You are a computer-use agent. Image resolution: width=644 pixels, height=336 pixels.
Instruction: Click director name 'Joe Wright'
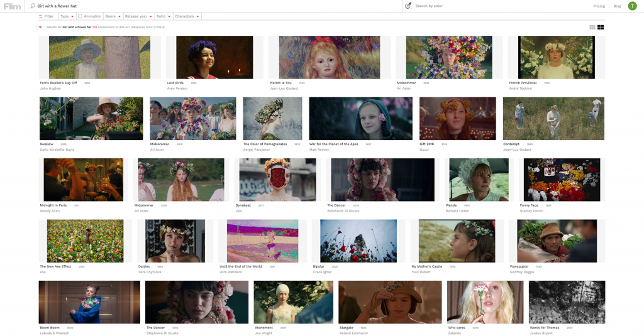pyautogui.click(x=264, y=333)
